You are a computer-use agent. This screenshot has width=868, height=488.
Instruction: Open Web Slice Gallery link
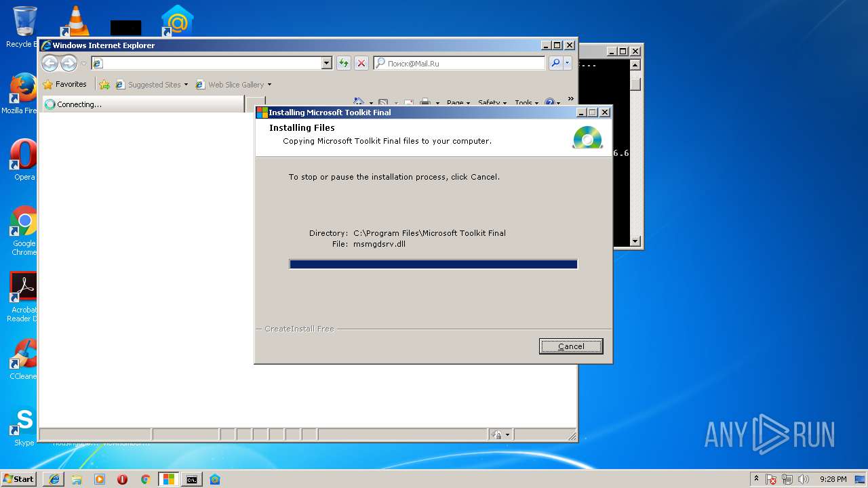[x=229, y=85]
